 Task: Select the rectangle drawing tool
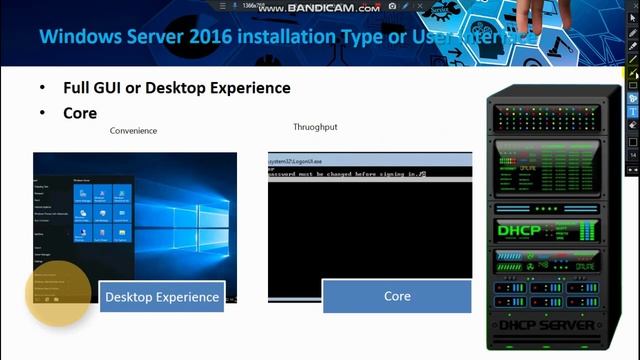633,86
